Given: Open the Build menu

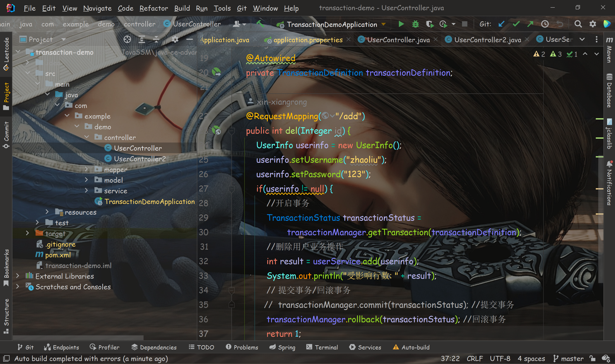Looking at the screenshot, I should click(x=182, y=8).
